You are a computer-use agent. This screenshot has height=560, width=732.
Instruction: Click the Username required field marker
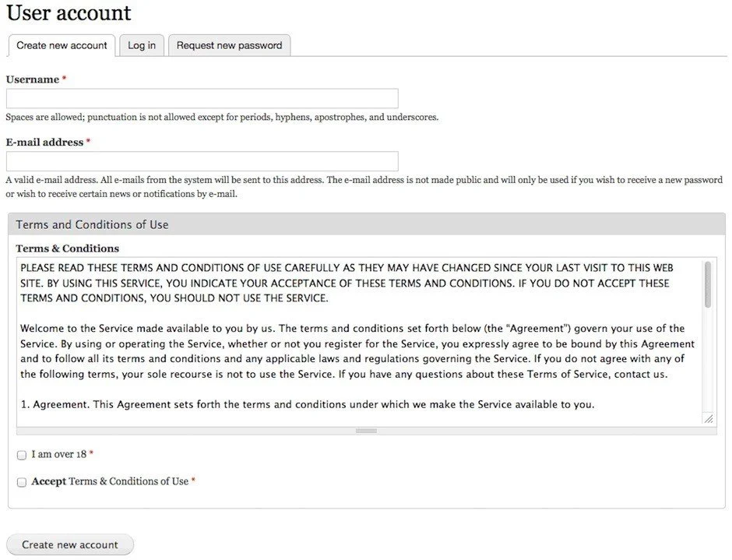(x=63, y=78)
